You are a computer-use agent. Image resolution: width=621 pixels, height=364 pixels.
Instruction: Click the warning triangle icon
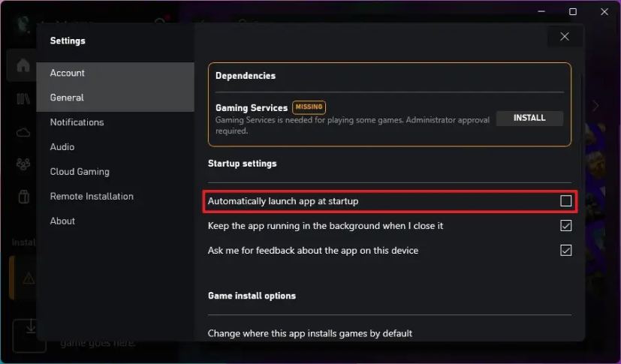(x=29, y=278)
